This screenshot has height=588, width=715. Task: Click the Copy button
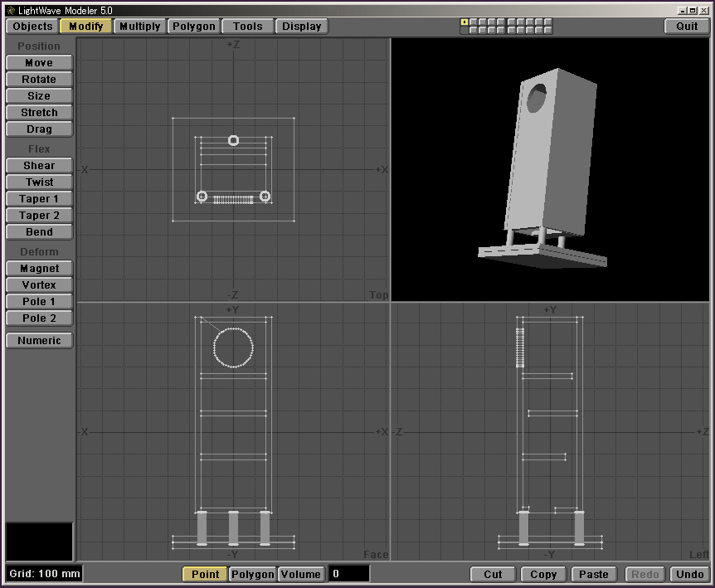(x=543, y=574)
